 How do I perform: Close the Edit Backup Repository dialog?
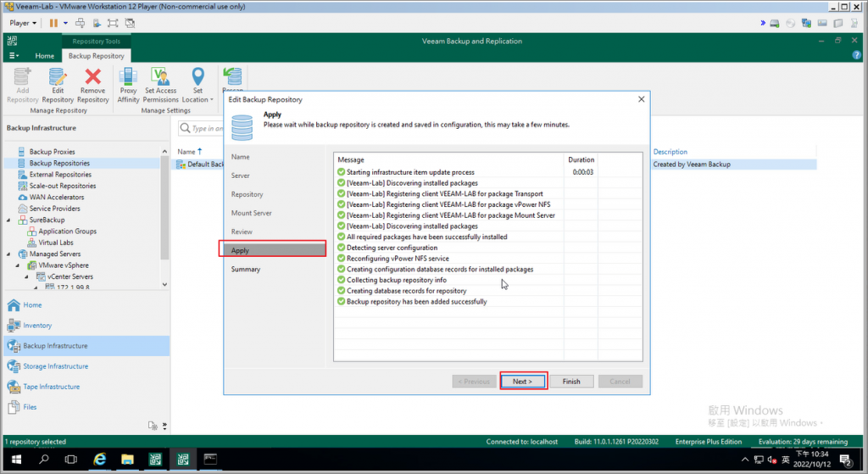tap(641, 99)
